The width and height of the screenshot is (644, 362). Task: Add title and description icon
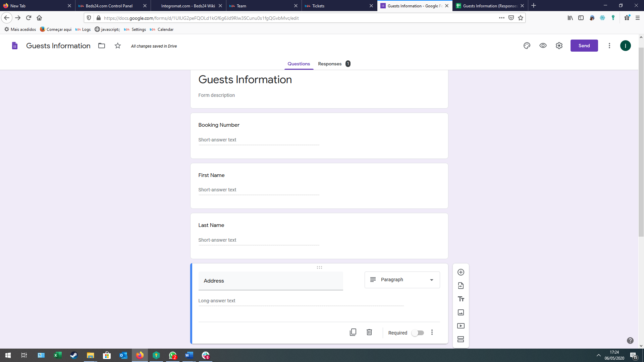[x=461, y=299]
